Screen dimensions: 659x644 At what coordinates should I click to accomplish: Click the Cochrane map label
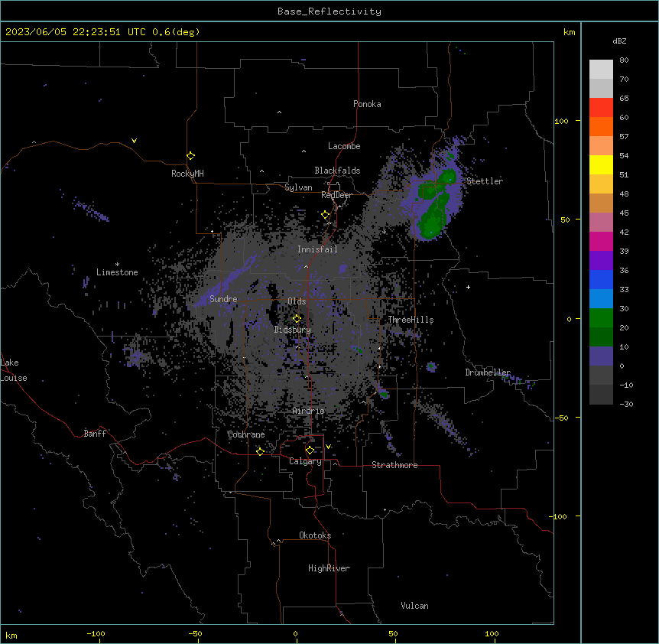246,434
